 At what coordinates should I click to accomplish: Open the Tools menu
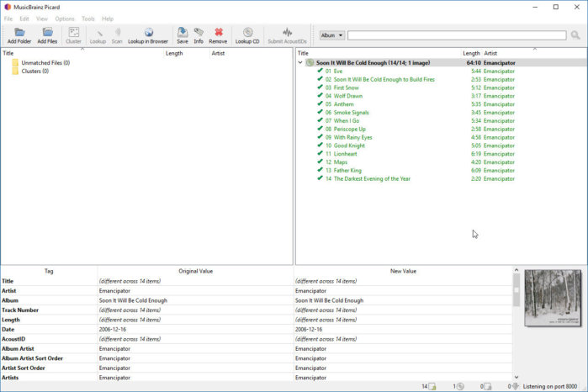88,19
